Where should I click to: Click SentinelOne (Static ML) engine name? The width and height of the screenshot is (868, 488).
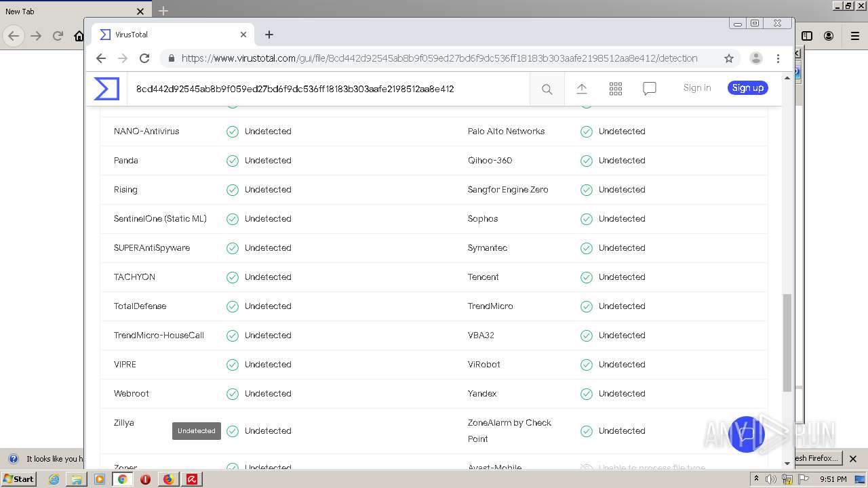coord(160,219)
